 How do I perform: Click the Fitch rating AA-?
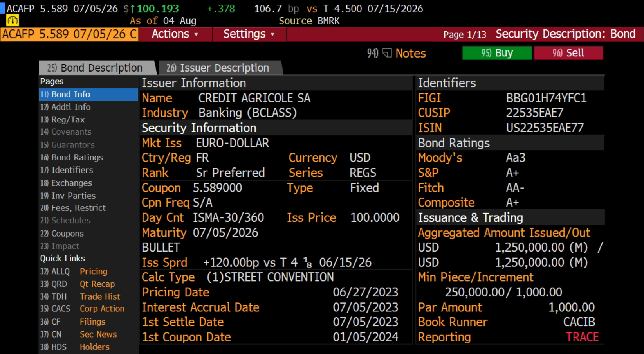coord(515,188)
